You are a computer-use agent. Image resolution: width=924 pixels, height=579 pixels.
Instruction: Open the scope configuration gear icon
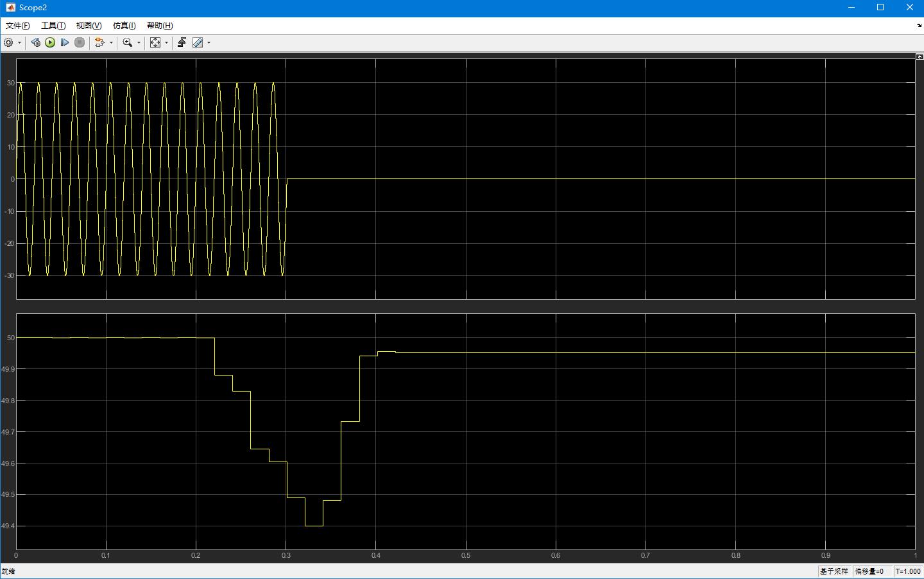click(x=8, y=42)
